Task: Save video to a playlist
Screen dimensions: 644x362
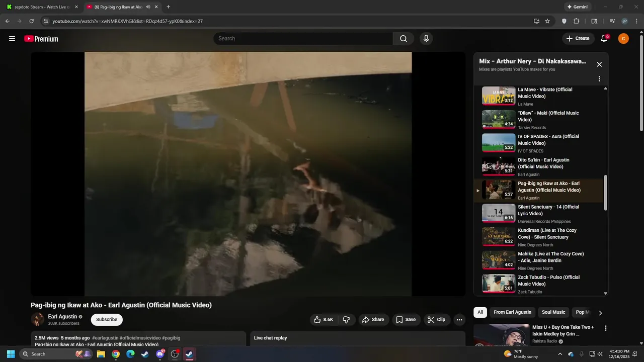Action: coord(406,320)
